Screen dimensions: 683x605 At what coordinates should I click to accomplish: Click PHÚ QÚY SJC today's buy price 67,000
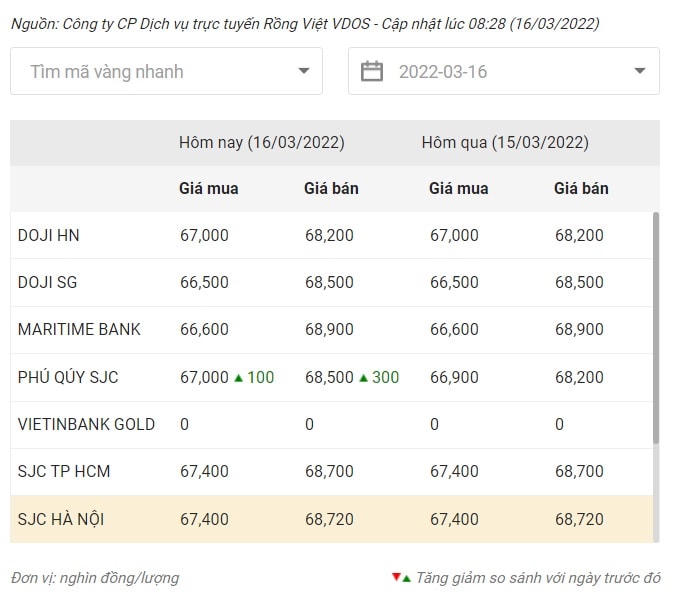(204, 377)
